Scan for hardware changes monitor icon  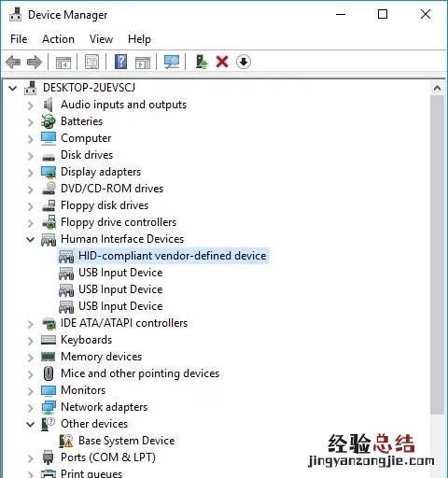coord(172,62)
